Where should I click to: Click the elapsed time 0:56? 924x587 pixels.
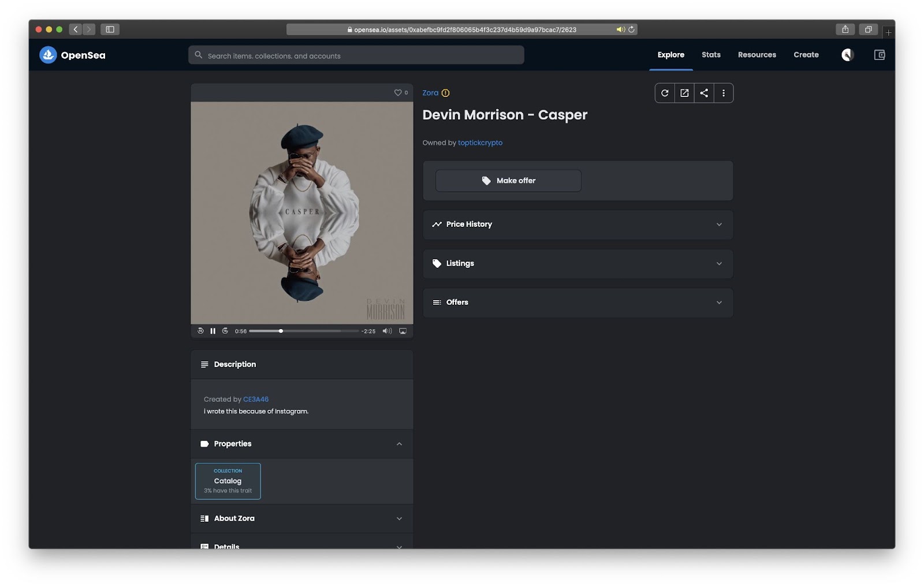241,331
